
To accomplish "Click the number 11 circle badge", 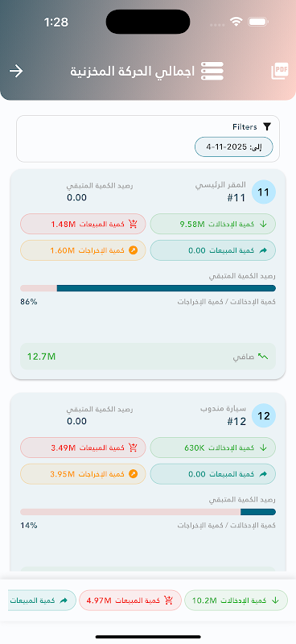I will pyautogui.click(x=264, y=192).
